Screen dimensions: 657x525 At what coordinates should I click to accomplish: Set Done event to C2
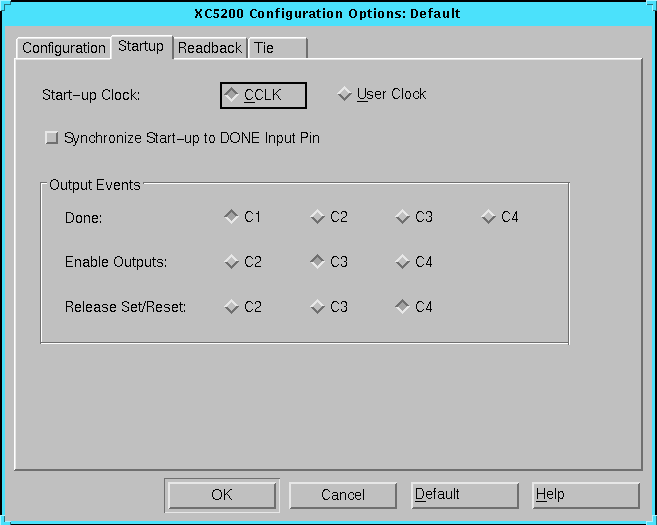click(328, 217)
